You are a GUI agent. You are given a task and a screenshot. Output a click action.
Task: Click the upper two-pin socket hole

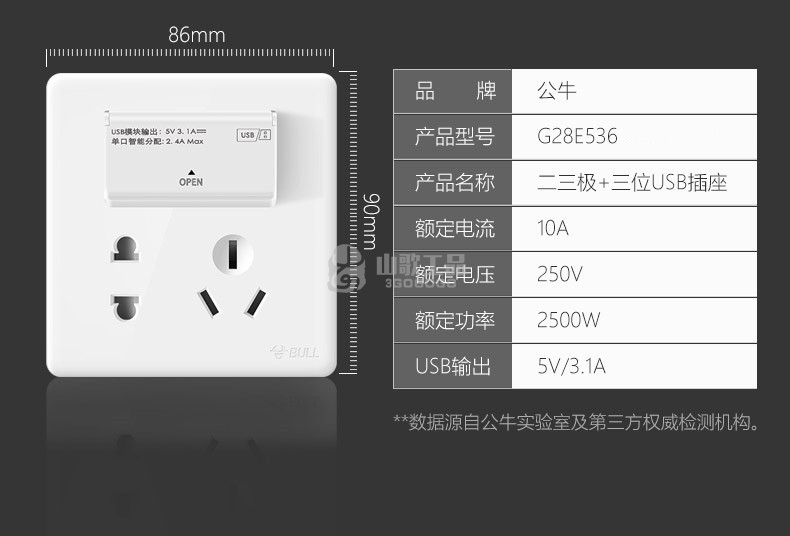click(125, 248)
